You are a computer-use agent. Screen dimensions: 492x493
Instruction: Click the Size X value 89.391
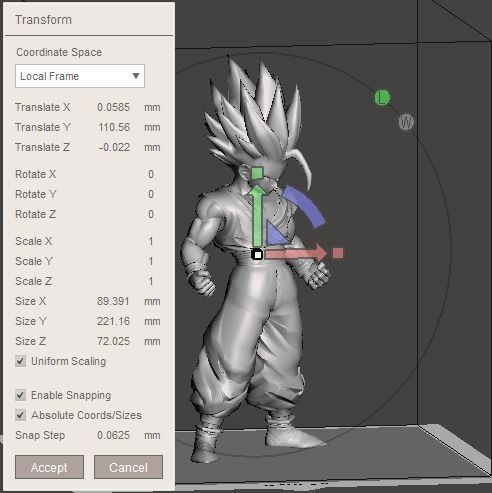tap(113, 301)
